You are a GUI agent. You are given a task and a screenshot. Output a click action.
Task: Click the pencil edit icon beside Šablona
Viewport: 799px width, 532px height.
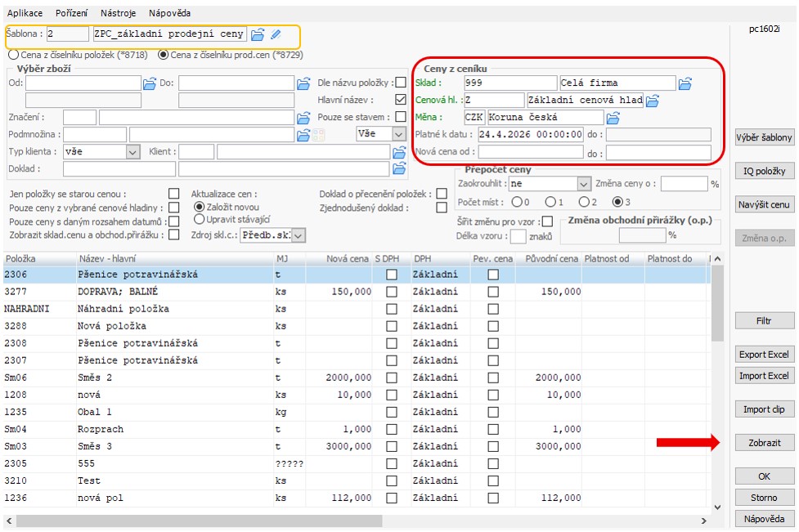[276, 34]
